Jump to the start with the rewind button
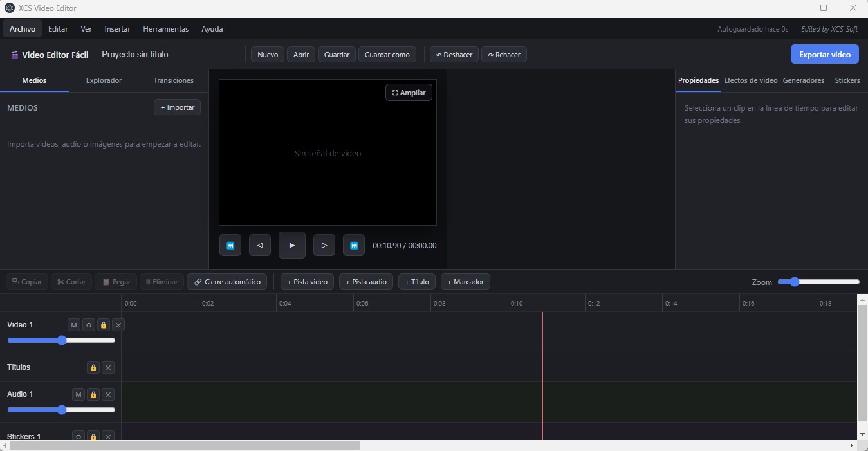 pos(230,245)
